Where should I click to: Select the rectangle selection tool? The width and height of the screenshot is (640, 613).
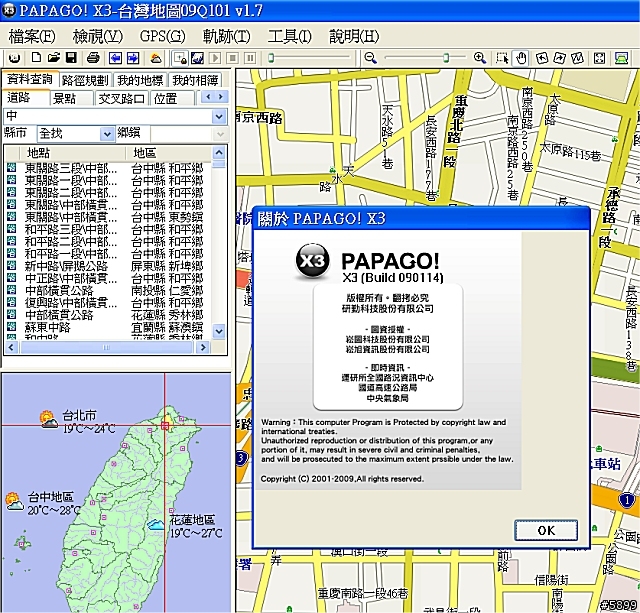pos(502,58)
